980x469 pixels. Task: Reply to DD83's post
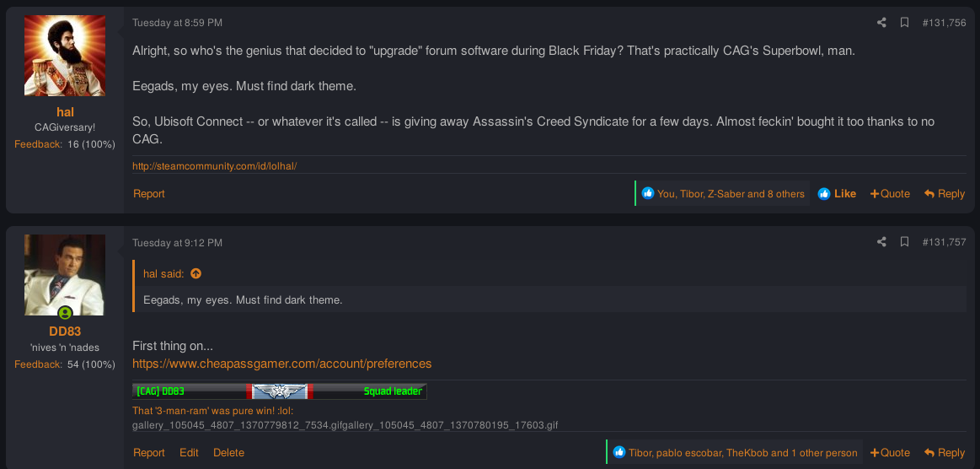[945, 452]
